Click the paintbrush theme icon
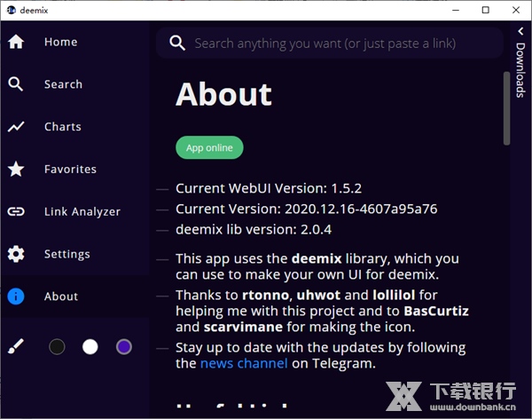532x419 pixels. 16,346
